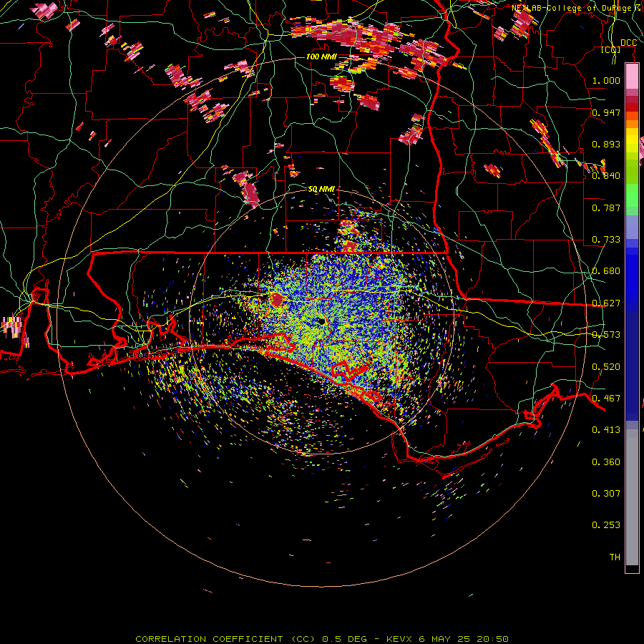The height and width of the screenshot is (644, 644).
Task: Pick the light pink segment atop the color bar
Action: point(632,77)
